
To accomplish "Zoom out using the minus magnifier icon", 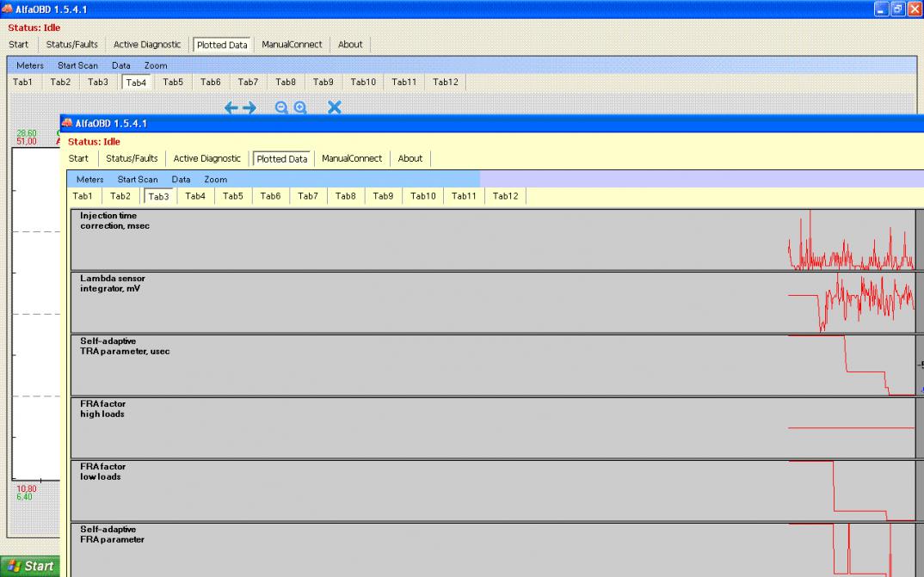I will tap(281, 107).
